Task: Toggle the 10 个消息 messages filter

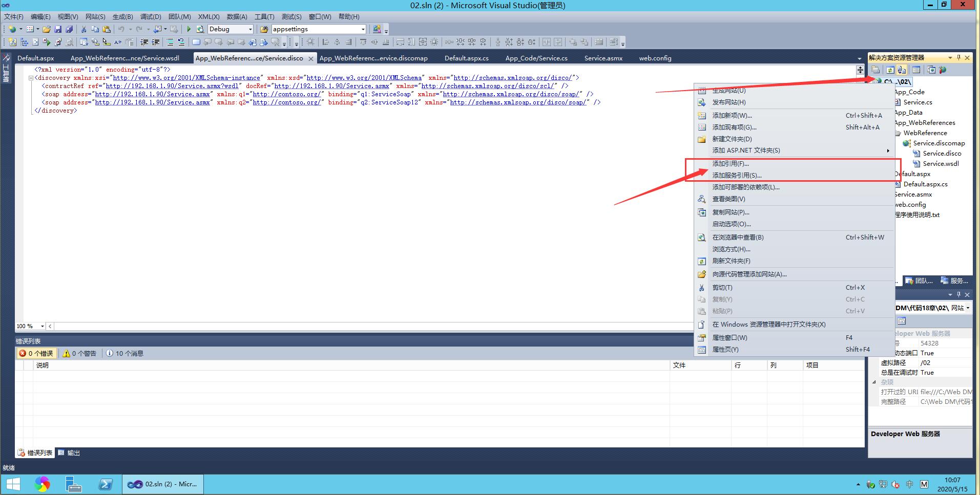Action: pyautogui.click(x=124, y=353)
